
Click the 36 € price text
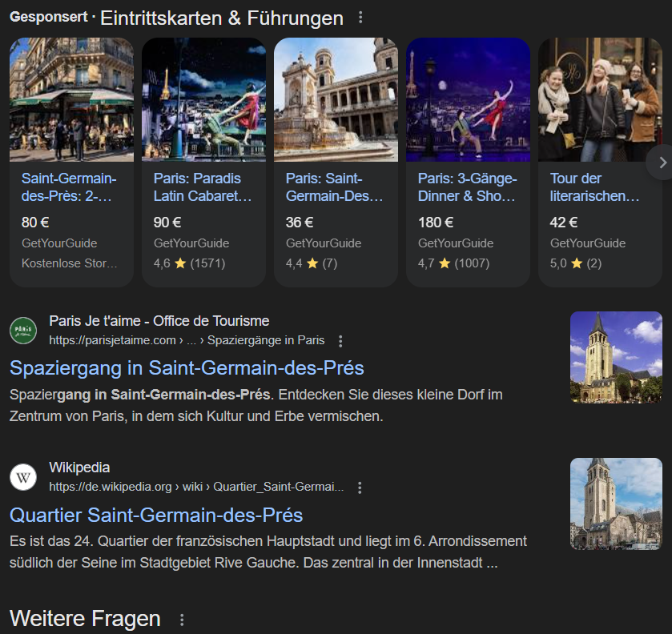tap(300, 223)
